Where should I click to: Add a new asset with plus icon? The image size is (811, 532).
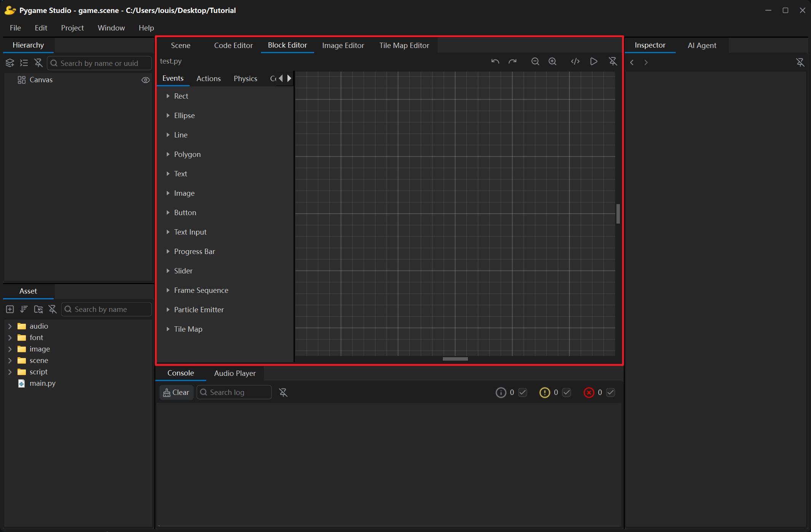[10, 309]
